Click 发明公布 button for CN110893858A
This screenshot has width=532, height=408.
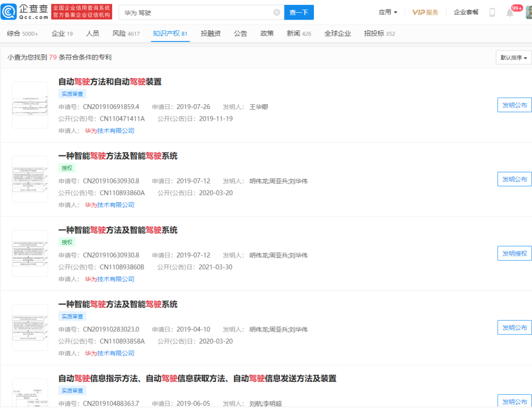point(514,328)
